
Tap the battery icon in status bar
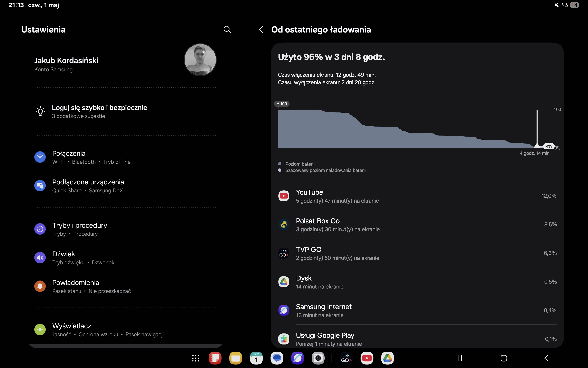click(575, 5)
